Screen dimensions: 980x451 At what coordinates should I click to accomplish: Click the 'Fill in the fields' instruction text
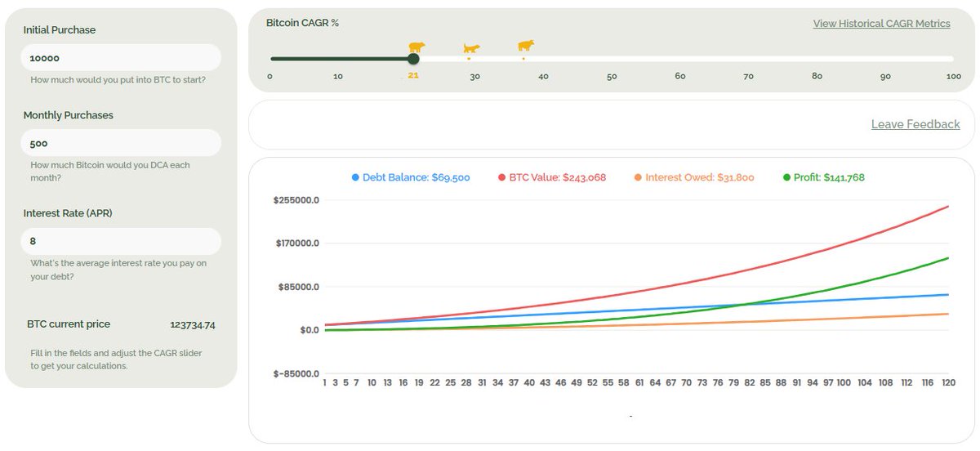coord(116,359)
